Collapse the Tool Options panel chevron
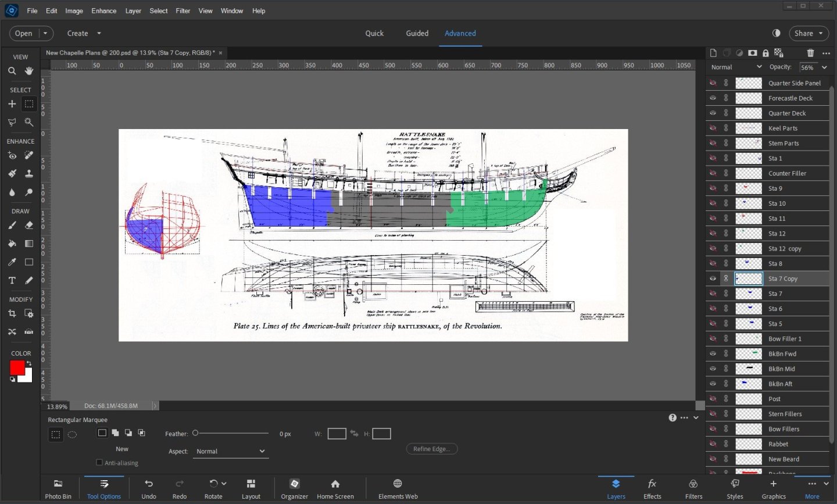The width and height of the screenshot is (837, 504). pyautogui.click(x=696, y=417)
